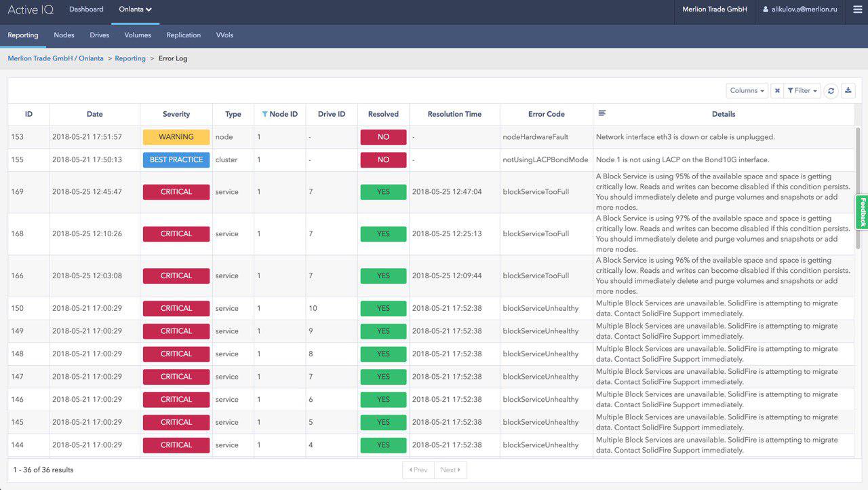The height and width of the screenshot is (490, 868).
Task: Open the alikulov.a@merlion.ru user menu
Action: click(800, 10)
